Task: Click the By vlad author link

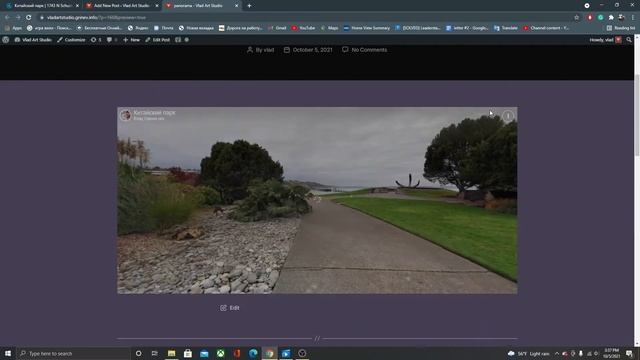Action: point(260,50)
